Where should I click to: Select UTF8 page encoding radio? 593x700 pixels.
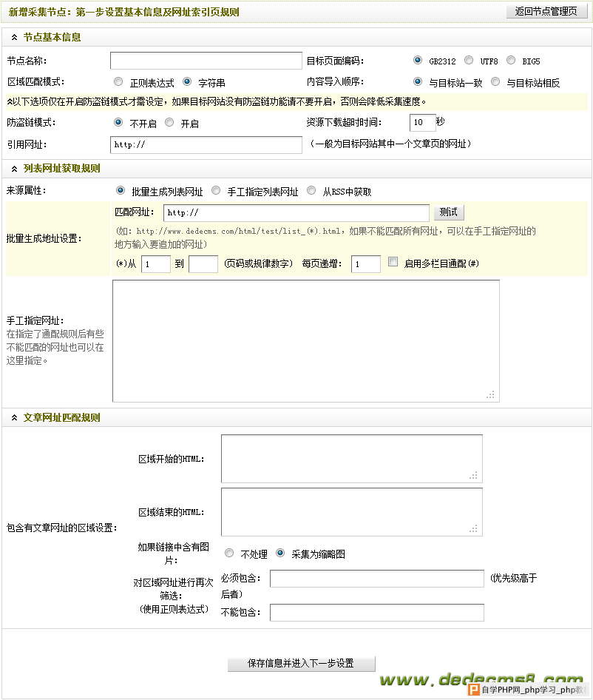click(469, 61)
